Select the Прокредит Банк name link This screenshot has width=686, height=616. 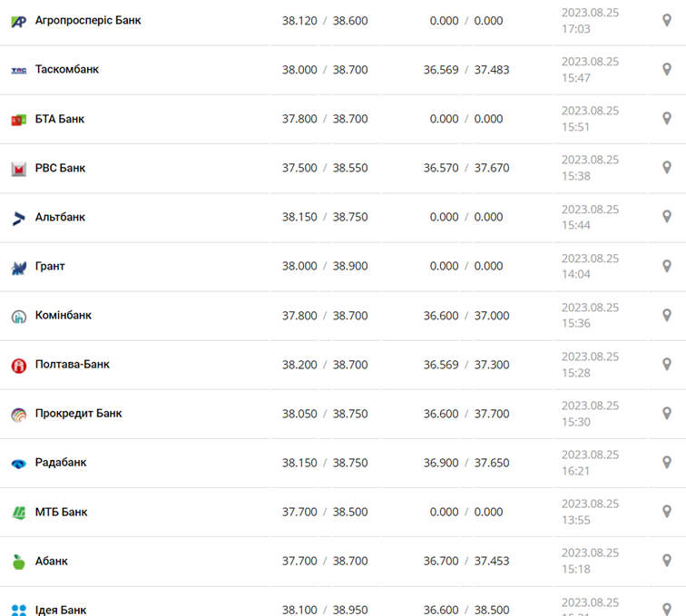78,414
